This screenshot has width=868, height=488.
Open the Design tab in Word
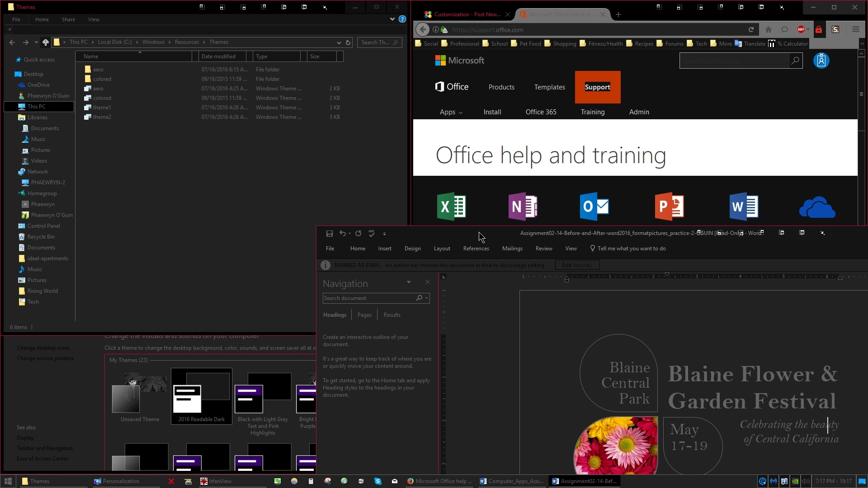pos(412,249)
